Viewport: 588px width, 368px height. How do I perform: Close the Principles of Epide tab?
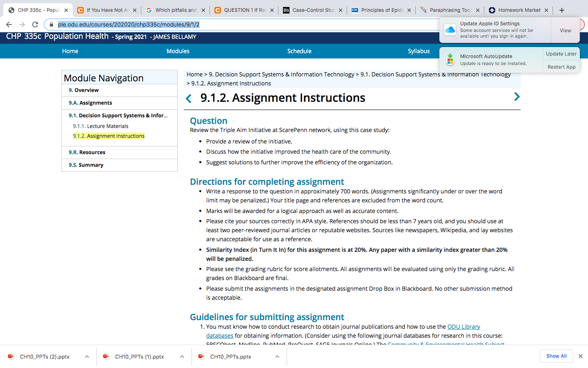[x=409, y=10]
